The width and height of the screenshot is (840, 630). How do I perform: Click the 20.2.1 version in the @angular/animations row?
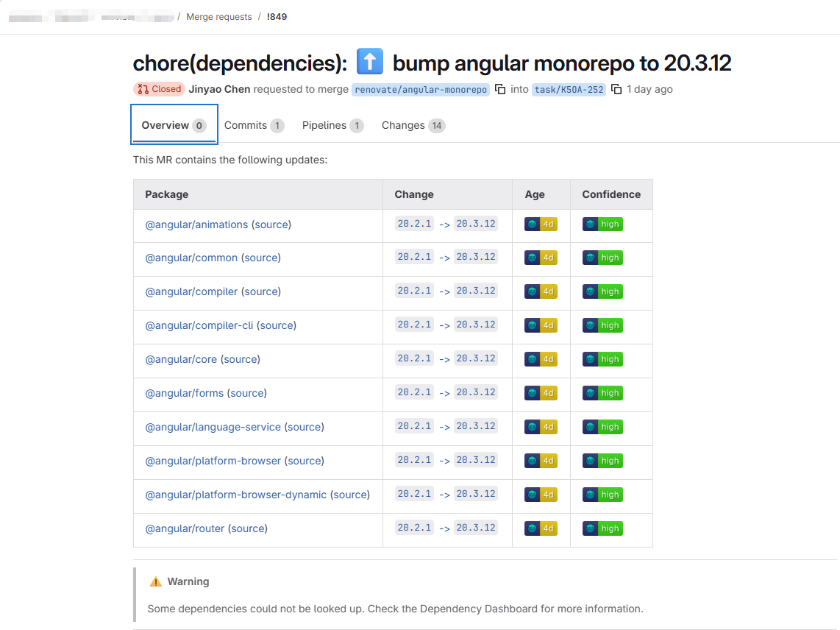414,224
